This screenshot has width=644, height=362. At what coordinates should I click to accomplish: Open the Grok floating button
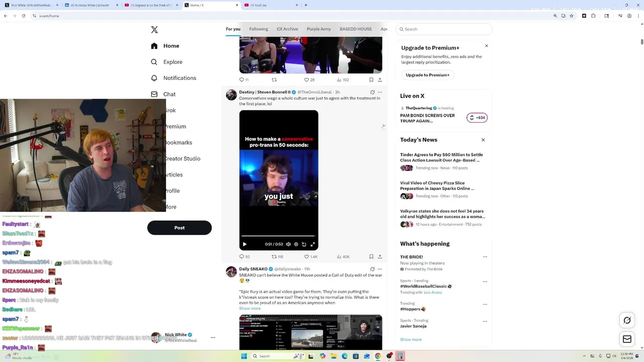click(627, 320)
